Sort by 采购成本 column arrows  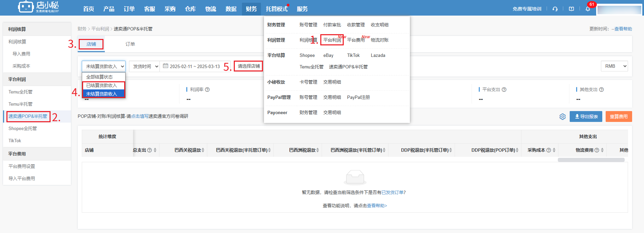tap(554, 150)
